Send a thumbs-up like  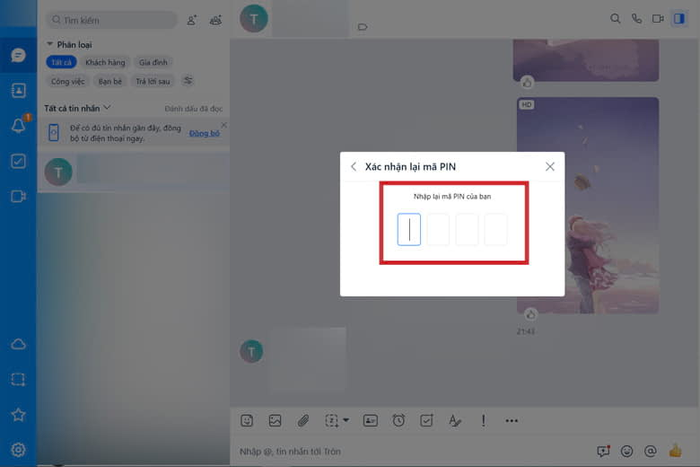(x=675, y=451)
